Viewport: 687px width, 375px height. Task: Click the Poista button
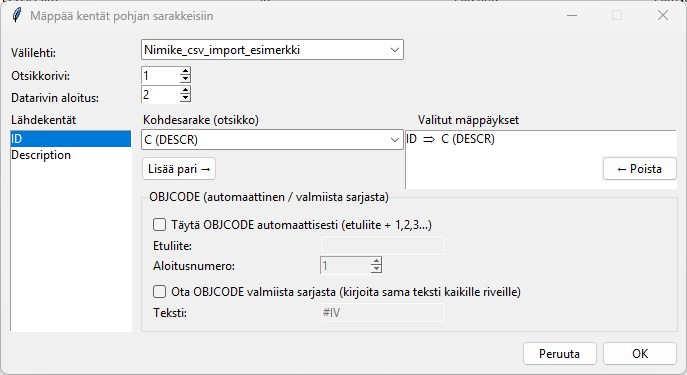coord(640,169)
